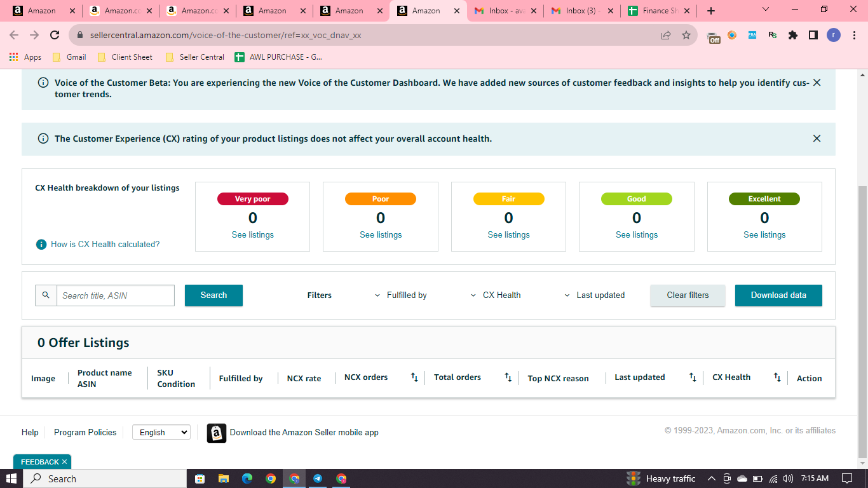868x488 pixels.
Task: Click the Download data button
Action: pyautogui.click(x=778, y=295)
